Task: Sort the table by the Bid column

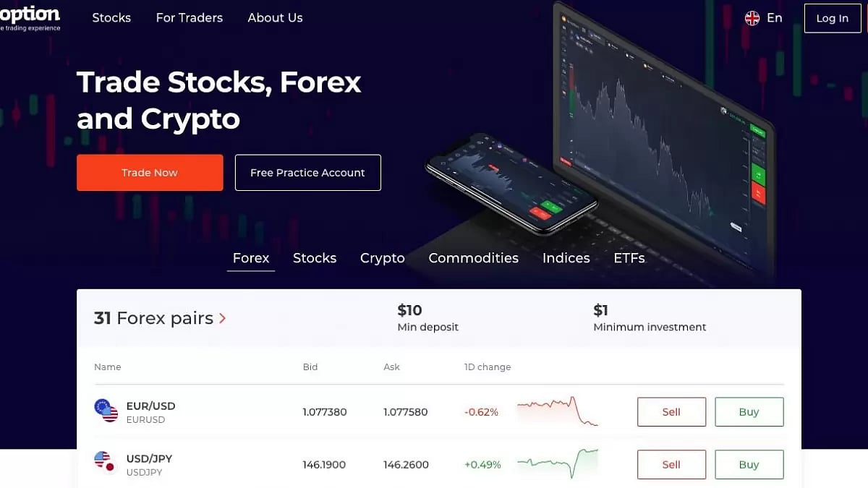Action: point(310,367)
